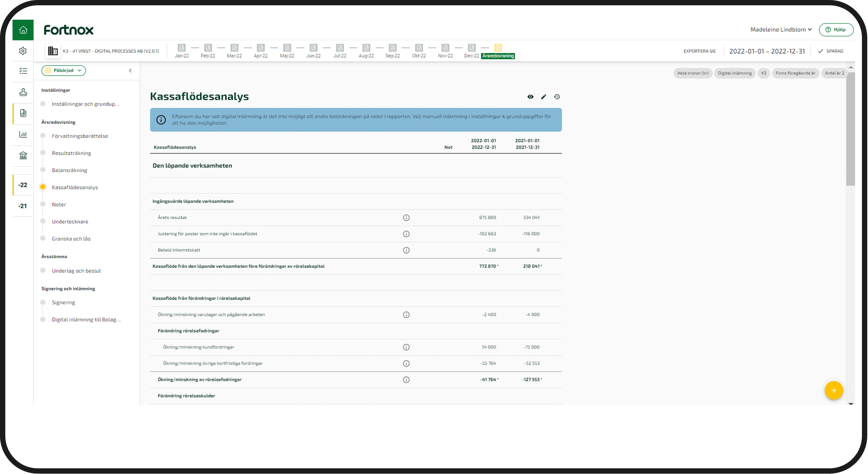Select the -22 year toggle in sidebar
The image size is (868, 474).
pyautogui.click(x=23, y=185)
